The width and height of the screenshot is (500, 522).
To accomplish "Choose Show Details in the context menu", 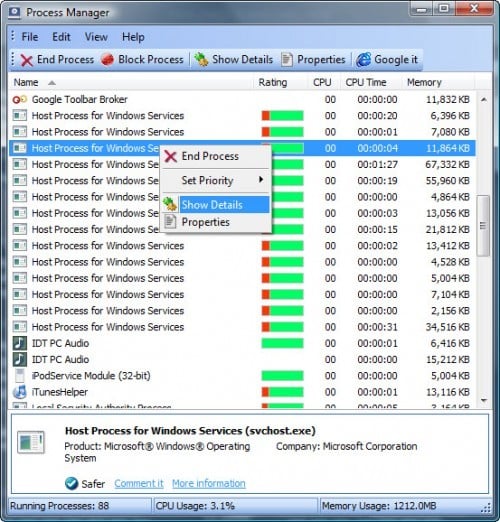I will point(217,204).
